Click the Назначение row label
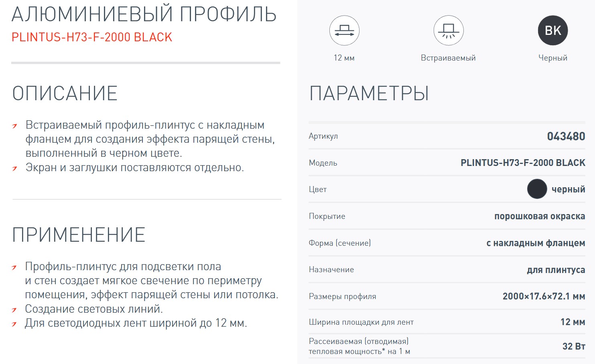This screenshot has height=364, width=595. 331,270
